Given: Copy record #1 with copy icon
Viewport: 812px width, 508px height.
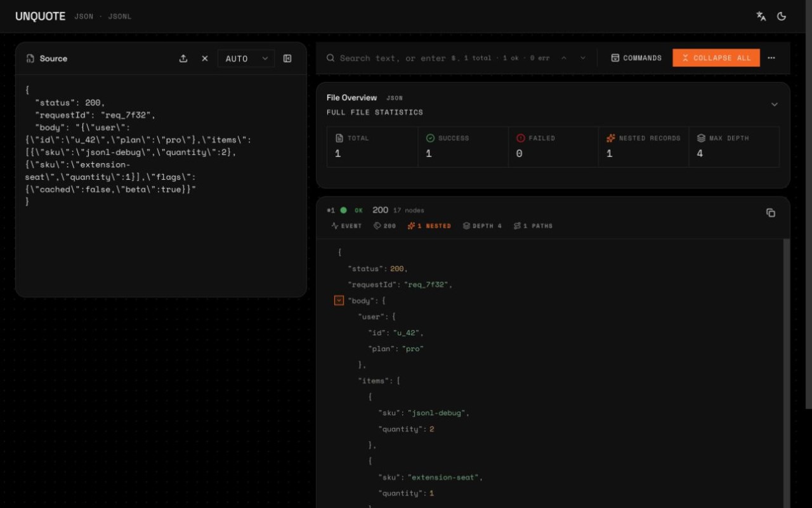Looking at the screenshot, I should pyautogui.click(x=771, y=213).
